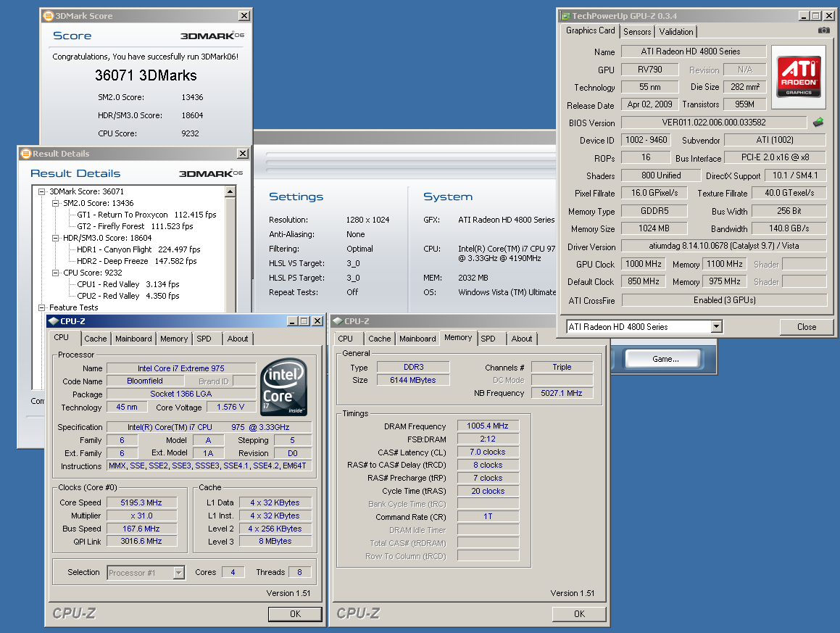This screenshot has width=840, height=633.
Task: Click the GPU Clock 1000 MHz field
Action: pos(644,264)
